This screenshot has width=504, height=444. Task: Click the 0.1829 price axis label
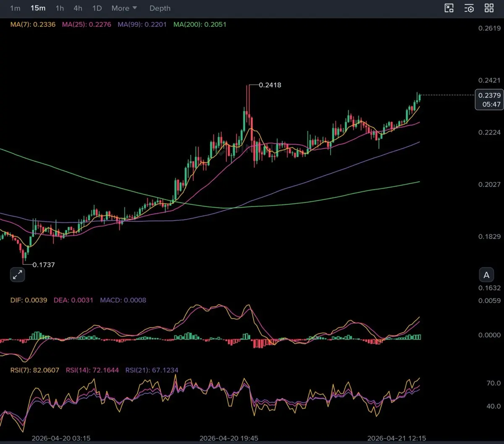(x=489, y=236)
